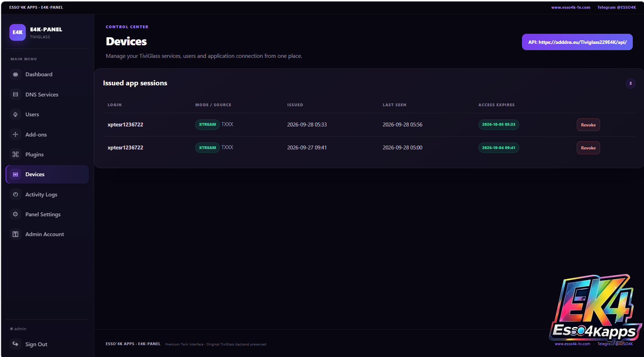This screenshot has height=357, width=644.
Task: Click the MODE / SOURCE column header
Action: point(213,105)
